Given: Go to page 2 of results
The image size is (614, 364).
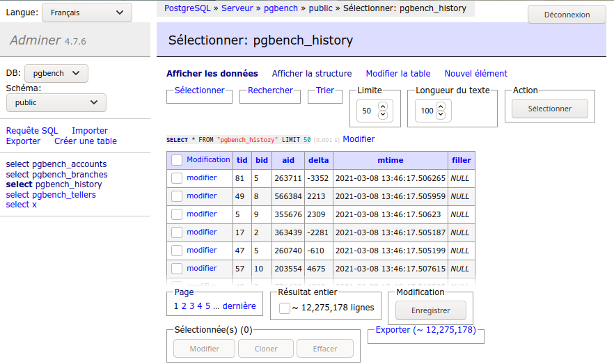Looking at the screenshot, I should pyautogui.click(x=184, y=306).
